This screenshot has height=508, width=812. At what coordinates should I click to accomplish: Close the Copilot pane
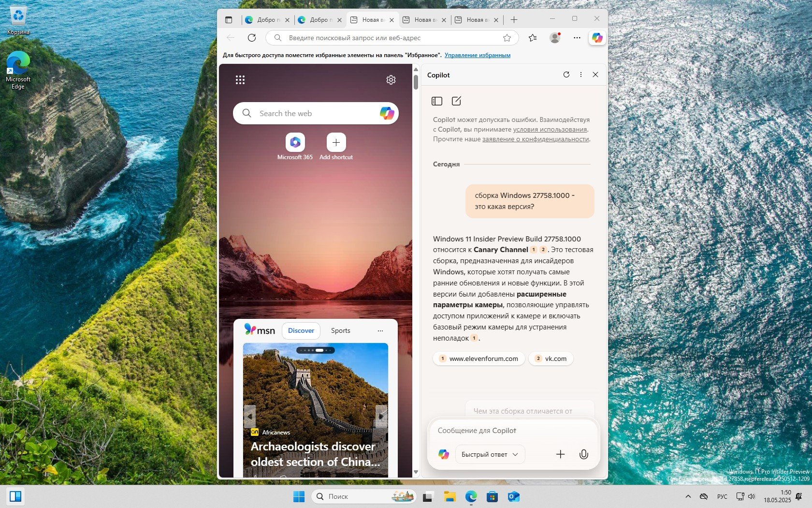(x=595, y=75)
